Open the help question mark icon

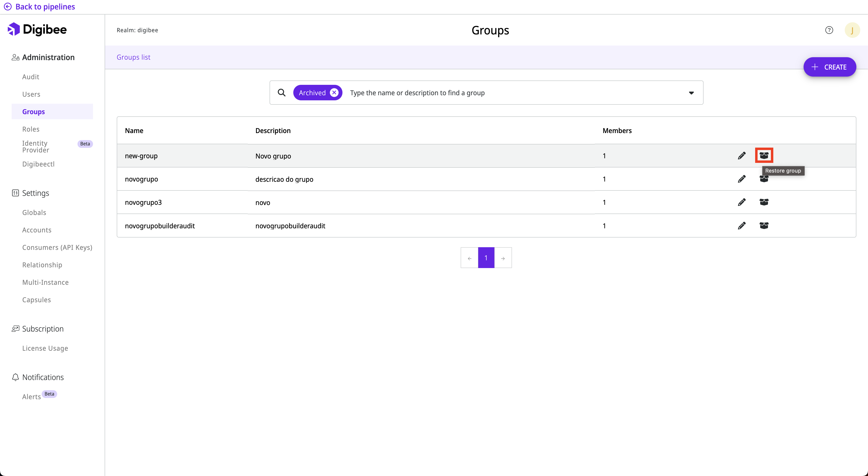click(x=829, y=30)
